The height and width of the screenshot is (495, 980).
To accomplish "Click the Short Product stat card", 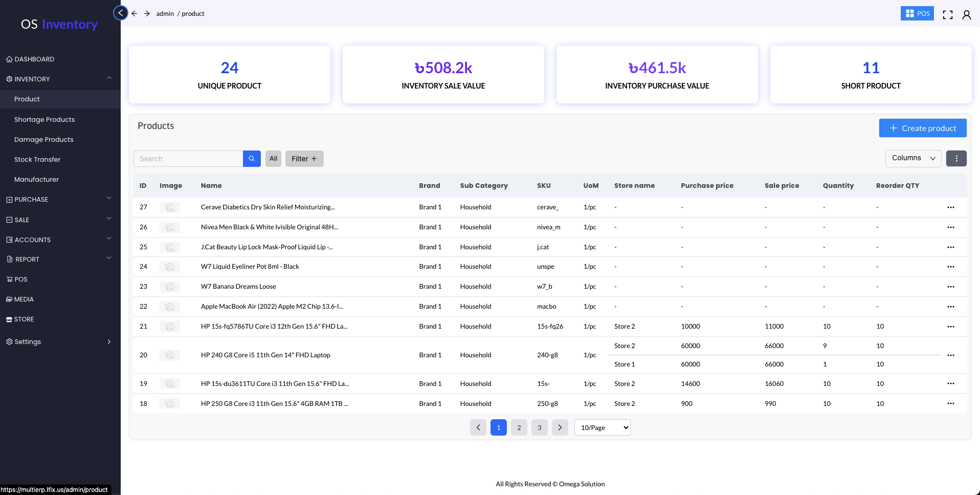I will [x=871, y=74].
